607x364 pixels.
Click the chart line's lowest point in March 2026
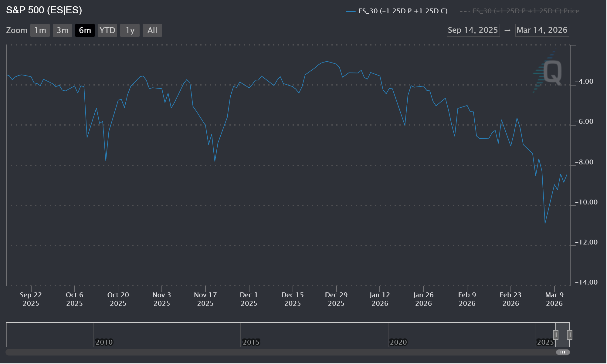coord(545,223)
